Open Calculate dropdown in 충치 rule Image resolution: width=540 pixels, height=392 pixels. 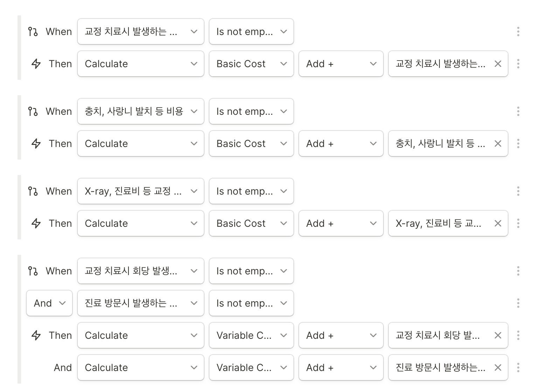pos(141,143)
